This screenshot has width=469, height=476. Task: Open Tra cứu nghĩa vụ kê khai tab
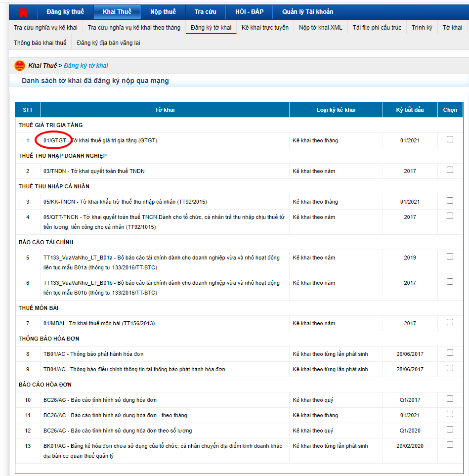click(x=45, y=28)
